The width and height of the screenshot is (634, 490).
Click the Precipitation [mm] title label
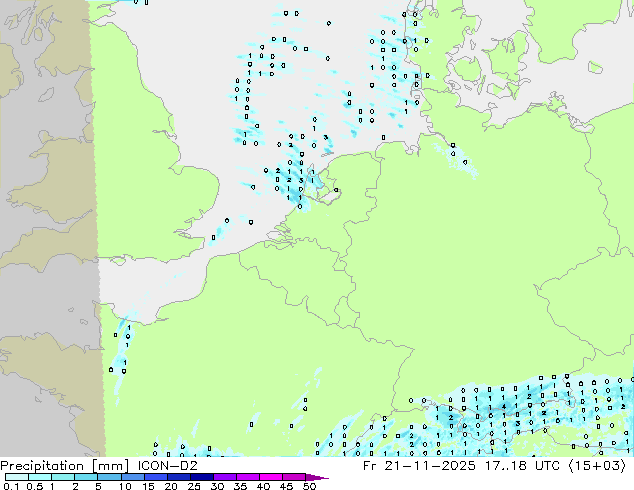coord(64,466)
